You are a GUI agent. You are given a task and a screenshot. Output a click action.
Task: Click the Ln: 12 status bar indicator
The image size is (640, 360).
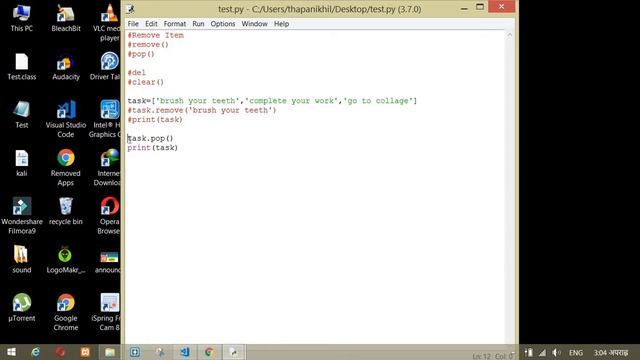point(482,356)
